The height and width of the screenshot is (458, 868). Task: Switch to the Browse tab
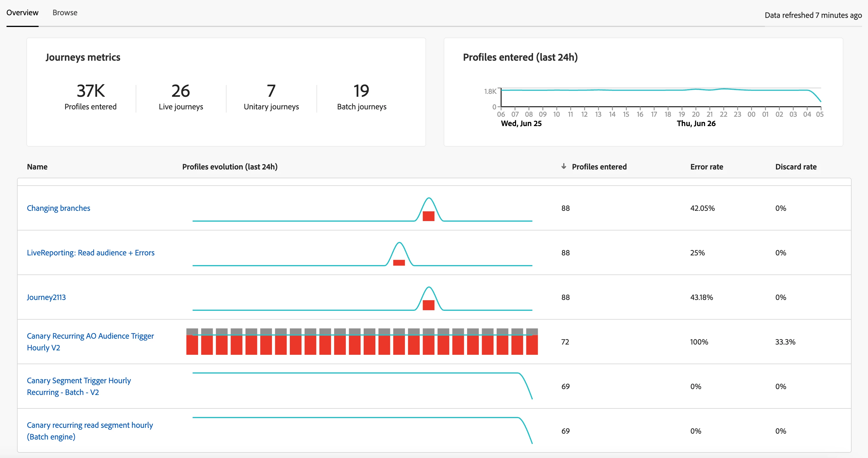pyautogui.click(x=65, y=13)
